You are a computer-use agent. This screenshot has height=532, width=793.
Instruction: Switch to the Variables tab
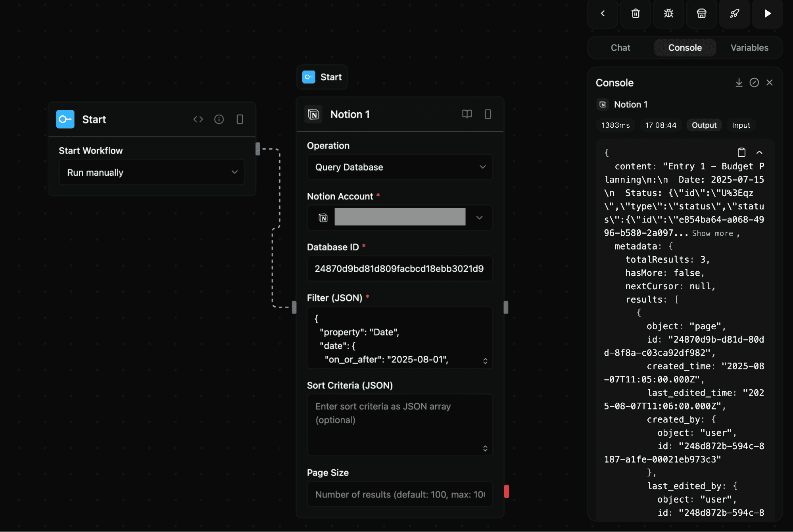(x=749, y=48)
